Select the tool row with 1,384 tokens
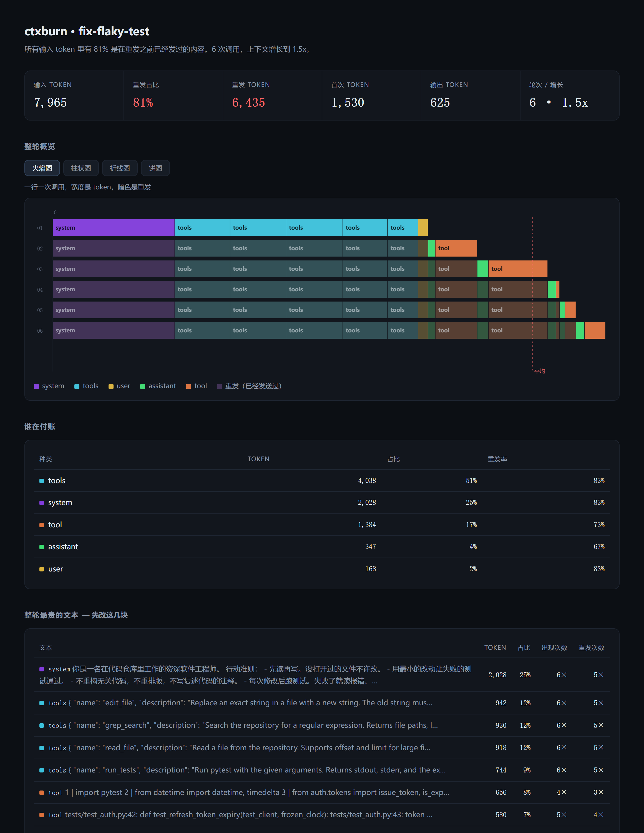 click(322, 525)
